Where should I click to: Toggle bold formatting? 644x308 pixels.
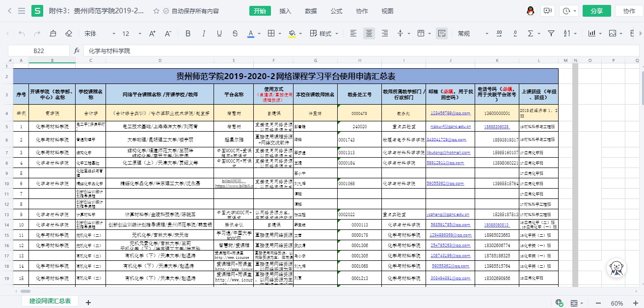[x=188, y=33]
